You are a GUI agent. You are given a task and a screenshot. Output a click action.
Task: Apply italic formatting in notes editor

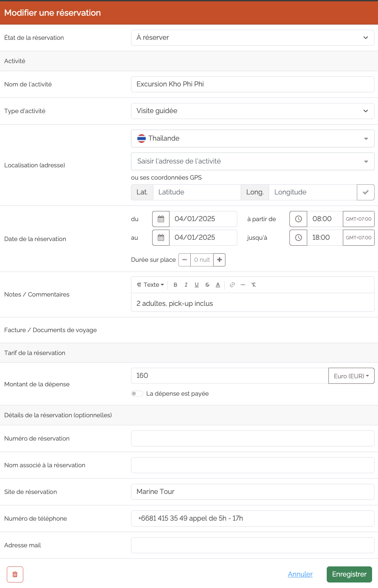click(186, 285)
